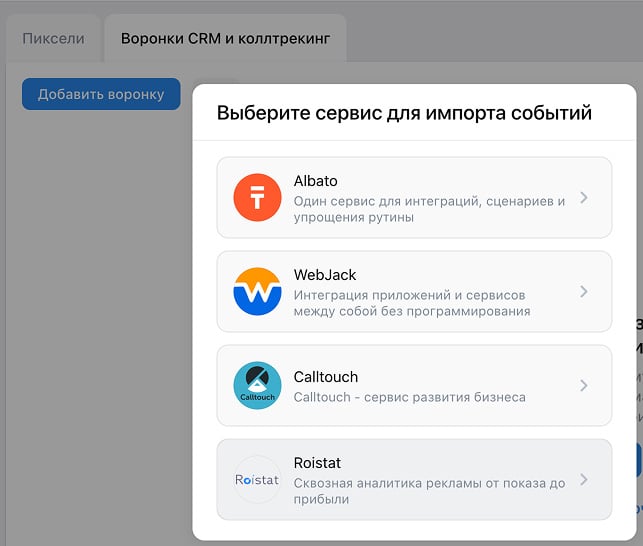This screenshot has height=546, width=643.
Task: Click the Добавить воронку button
Action: coord(101,94)
